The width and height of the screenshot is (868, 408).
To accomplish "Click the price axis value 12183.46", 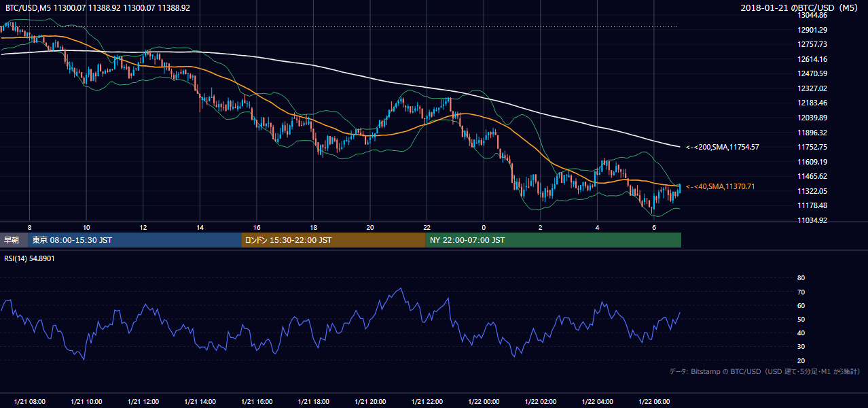I will coord(813,103).
